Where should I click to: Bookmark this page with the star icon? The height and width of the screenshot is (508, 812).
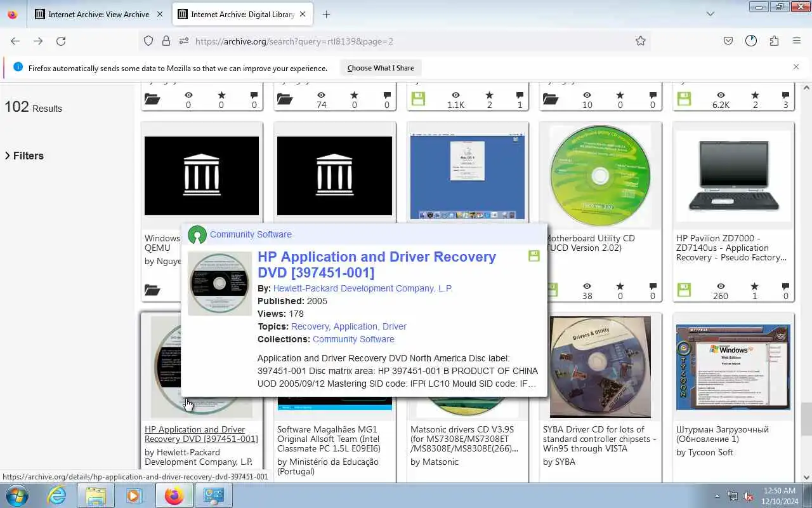(x=641, y=41)
